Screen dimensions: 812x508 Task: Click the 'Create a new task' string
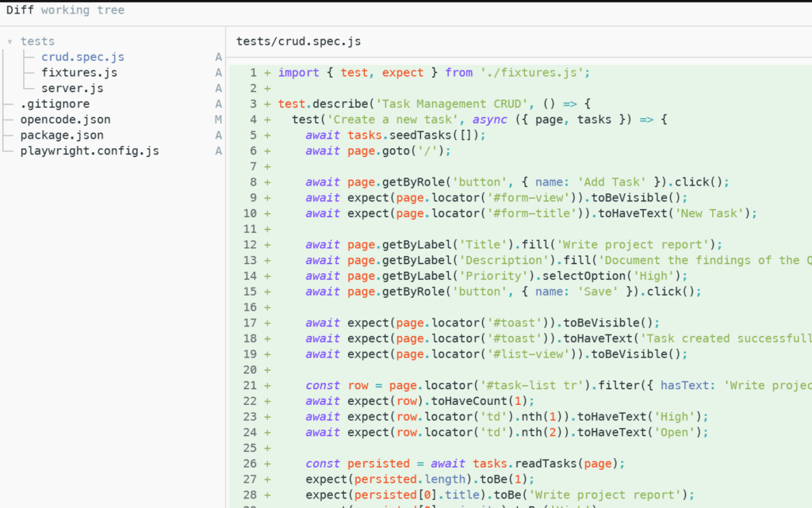(x=393, y=120)
